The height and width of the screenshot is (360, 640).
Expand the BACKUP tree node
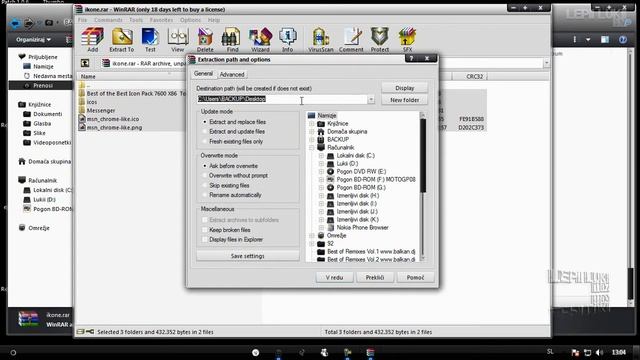coord(312,140)
